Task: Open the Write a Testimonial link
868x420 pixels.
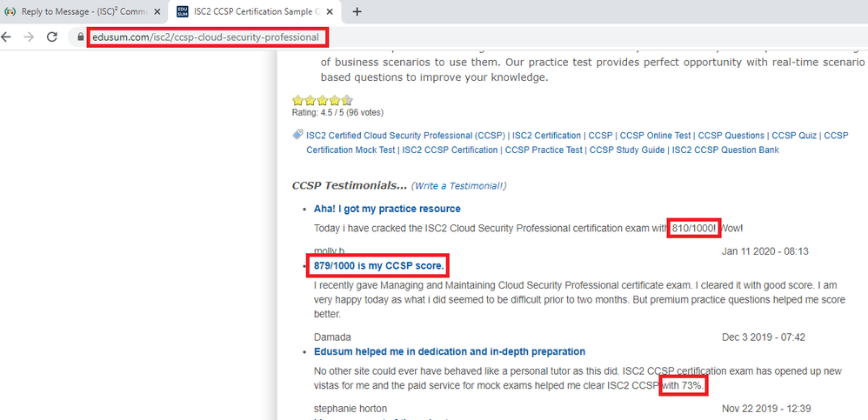Action: pos(459,186)
